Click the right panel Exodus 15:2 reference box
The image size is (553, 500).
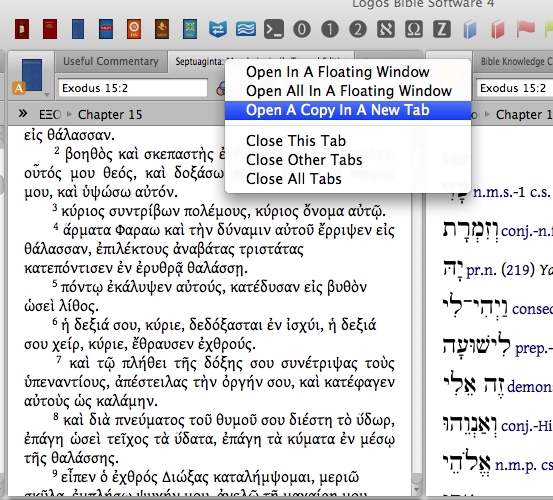(x=515, y=88)
